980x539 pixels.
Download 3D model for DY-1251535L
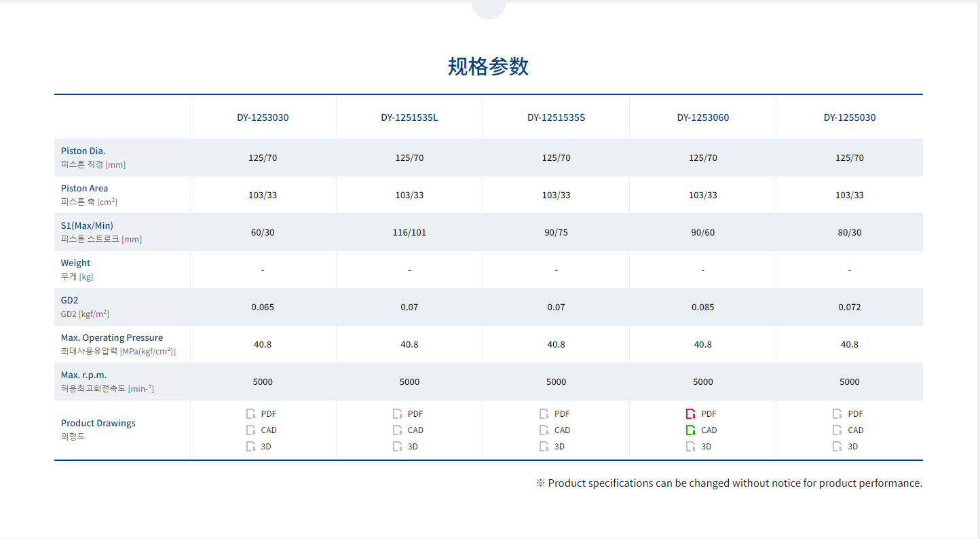point(405,446)
